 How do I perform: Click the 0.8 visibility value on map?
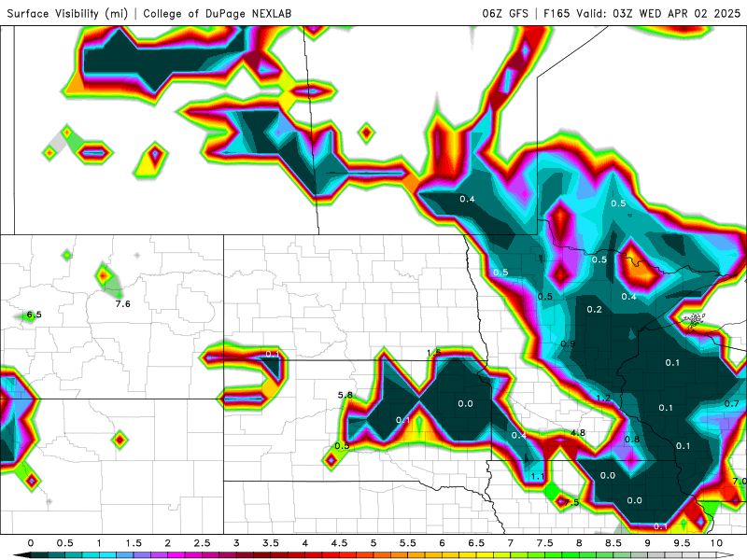coord(632,439)
